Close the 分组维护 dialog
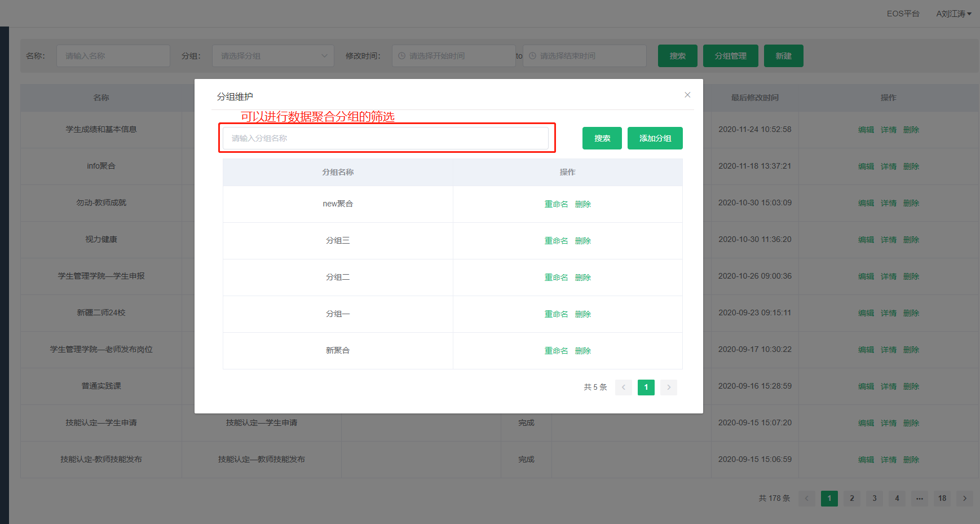The image size is (980, 524). click(x=687, y=95)
